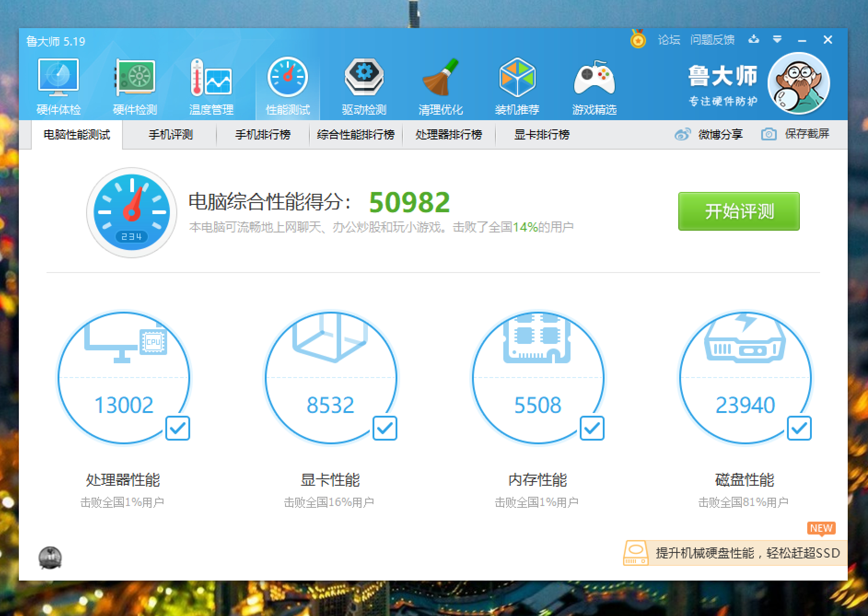Viewport: 868px width, 616px height.
Task: Uncheck the 显卡性能 test checkbox
Action: [x=385, y=428]
